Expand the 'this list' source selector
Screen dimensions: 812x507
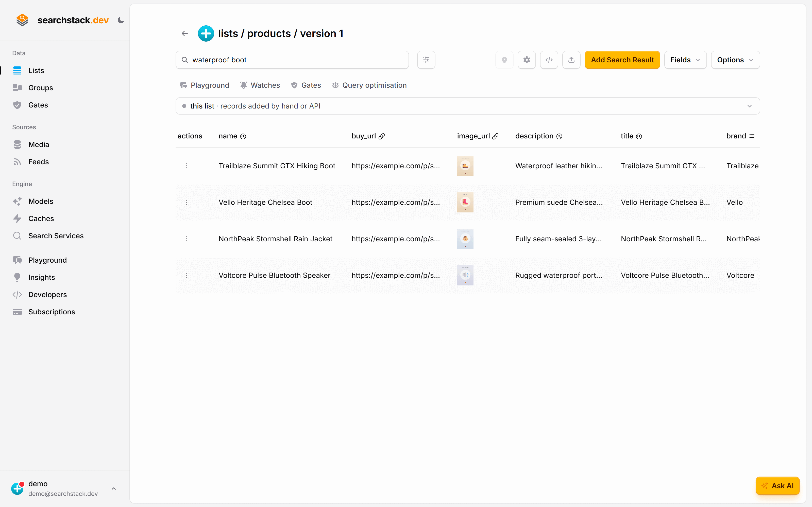pos(468,106)
